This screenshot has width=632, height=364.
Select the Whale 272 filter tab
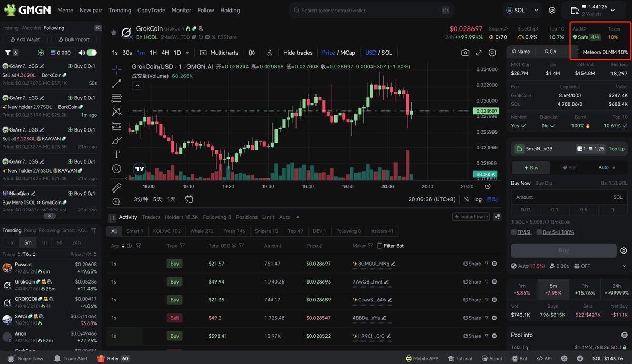pyautogui.click(x=202, y=231)
